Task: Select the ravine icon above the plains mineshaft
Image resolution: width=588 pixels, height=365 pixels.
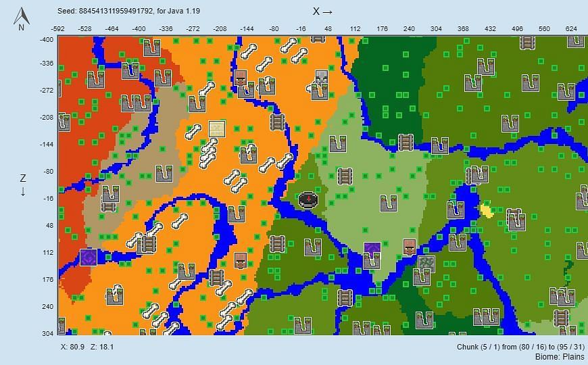Action: (338, 144)
